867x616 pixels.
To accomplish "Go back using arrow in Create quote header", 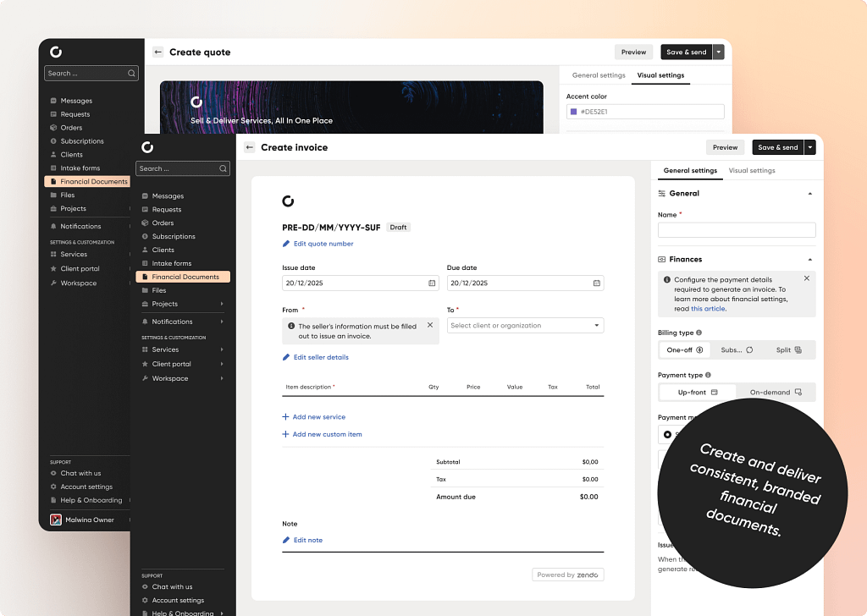I will 158,52.
